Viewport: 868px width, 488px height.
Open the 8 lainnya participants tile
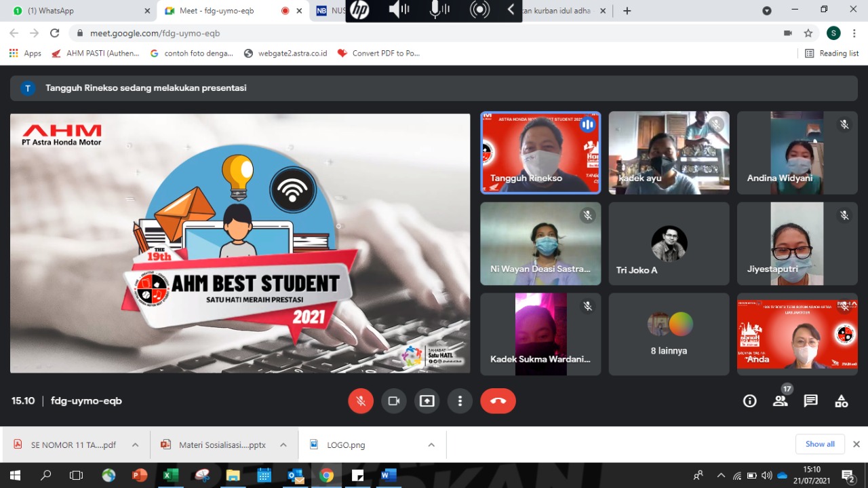tap(669, 334)
